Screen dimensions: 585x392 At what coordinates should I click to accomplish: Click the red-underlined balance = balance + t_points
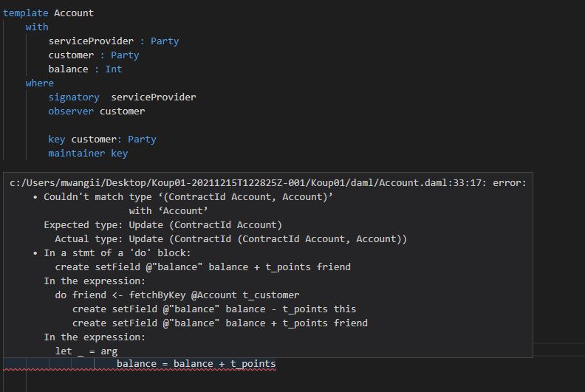click(x=196, y=364)
